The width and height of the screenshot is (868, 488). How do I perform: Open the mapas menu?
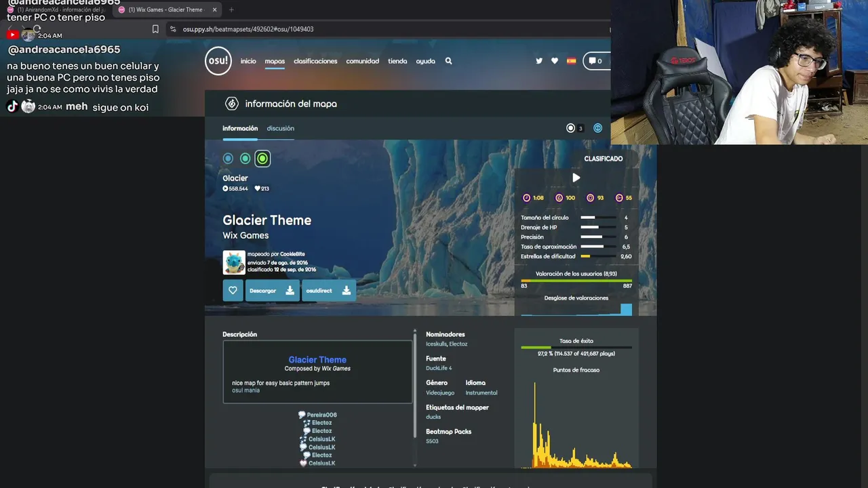click(275, 61)
